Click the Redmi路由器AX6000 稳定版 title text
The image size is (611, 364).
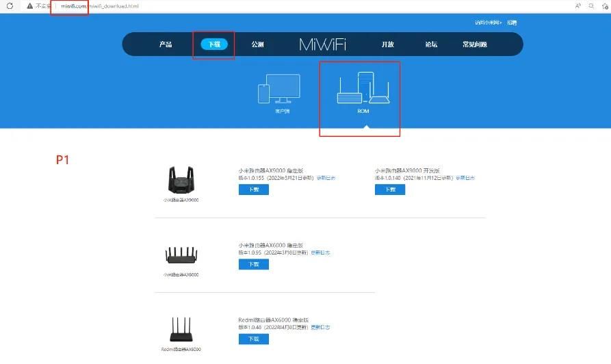coord(274,320)
